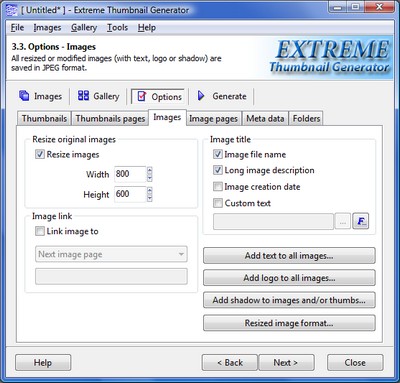Go back with the < Back button

pos(230,362)
